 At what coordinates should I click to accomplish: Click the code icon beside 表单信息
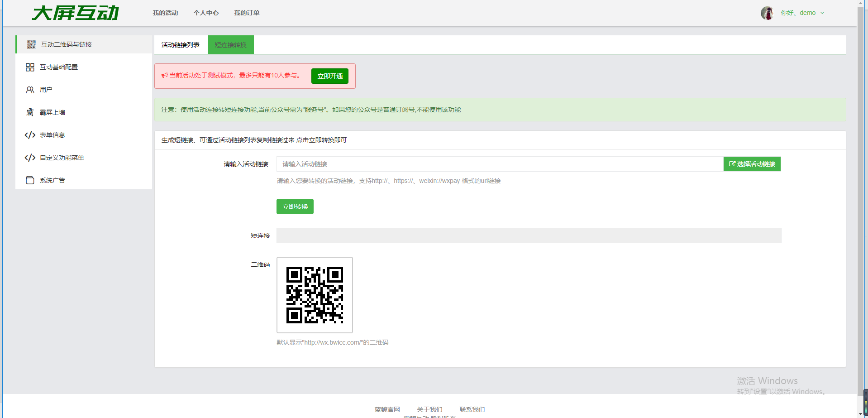pyautogui.click(x=30, y=135)
